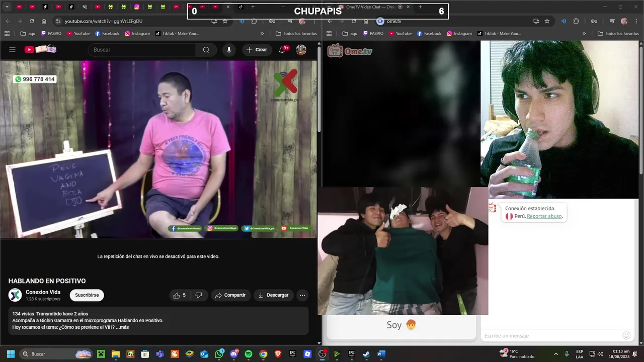Open WhatsApp from the taskbar
The height and width of the screenshot is (362, 644).
coord(219,354)
